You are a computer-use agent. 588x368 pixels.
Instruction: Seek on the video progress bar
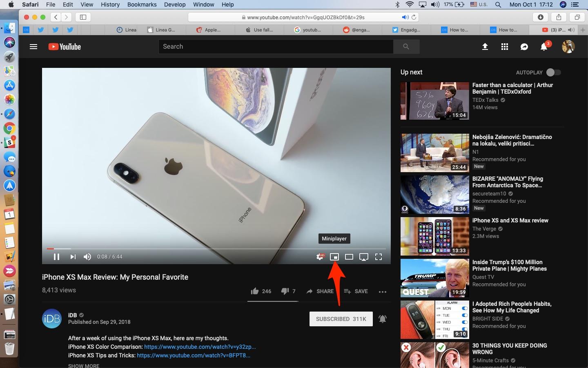tap(216, 249)
